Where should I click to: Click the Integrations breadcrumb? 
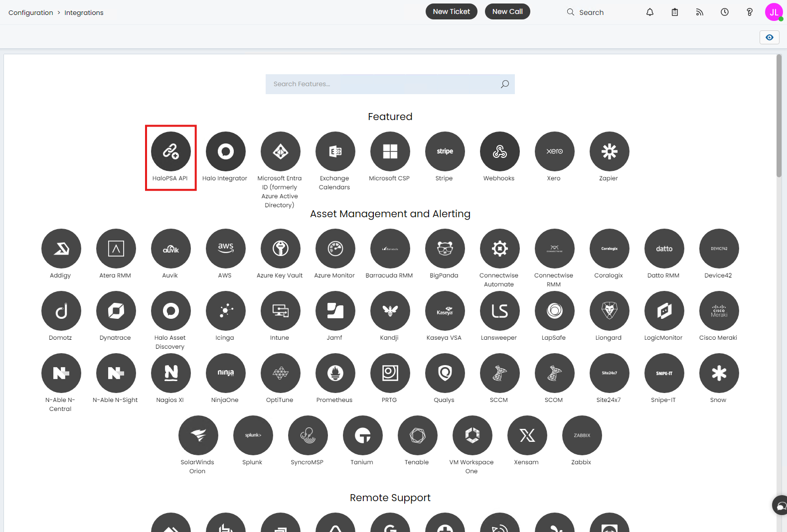84,12
